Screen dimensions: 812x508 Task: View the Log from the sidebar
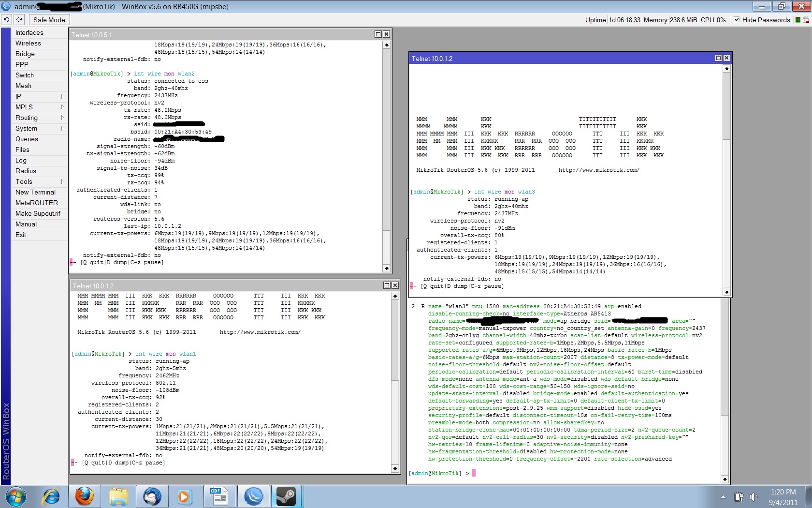pos(21,160)
